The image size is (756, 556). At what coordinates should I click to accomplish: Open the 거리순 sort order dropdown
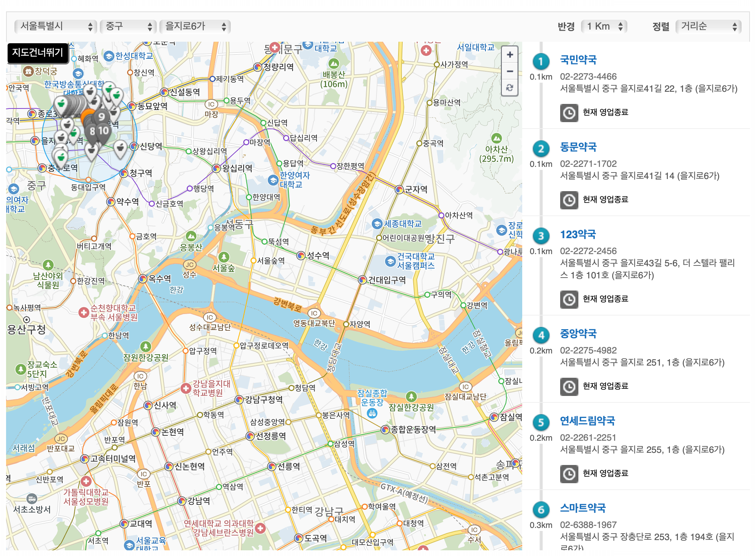point(708,26)
